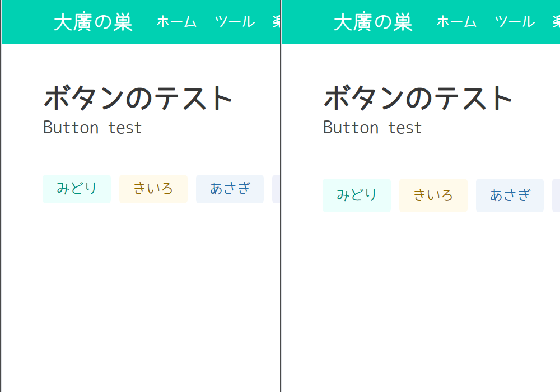Click cut-off button after あさぎ in left pane
The image size is (560, 392).
[x=276, y=189]
